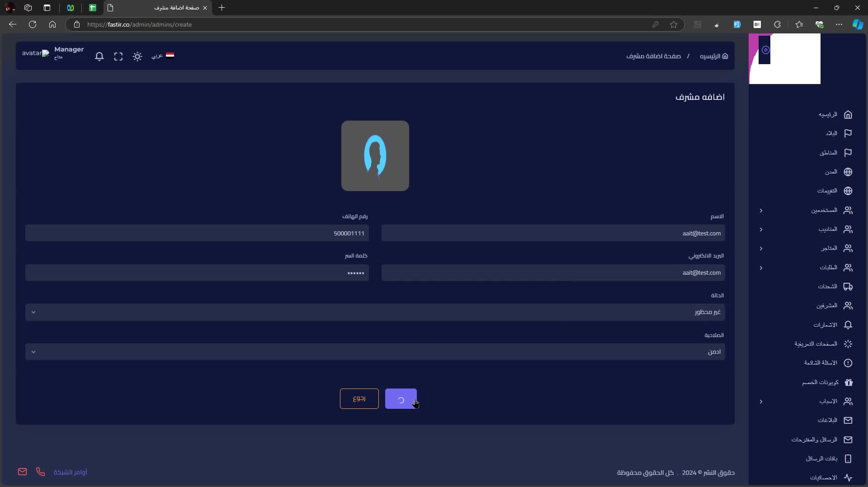The height and width of the screenshot is (487, 868).
Task: Click the phone icon in footer
Action: tap(40, 472)
